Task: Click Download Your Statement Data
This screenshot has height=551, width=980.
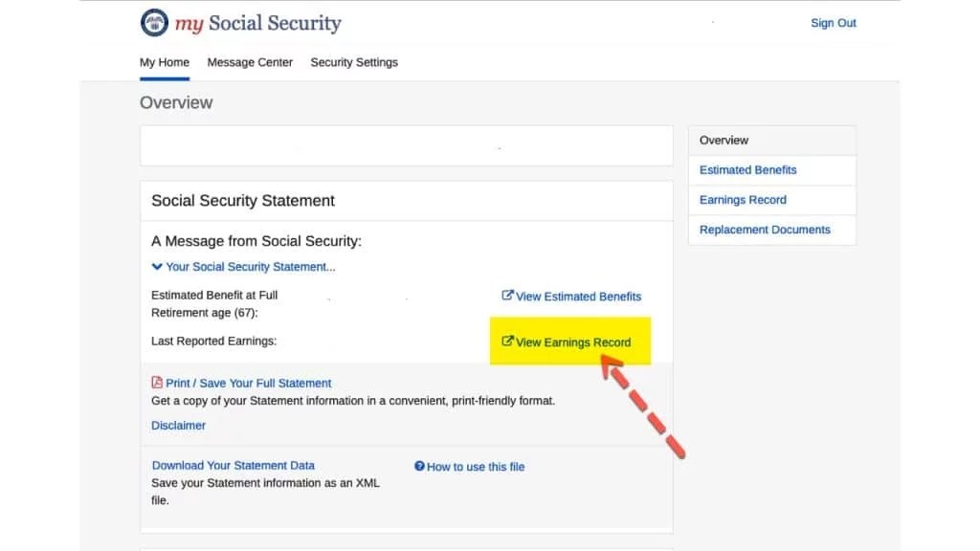Action: [x=234, y=465]
